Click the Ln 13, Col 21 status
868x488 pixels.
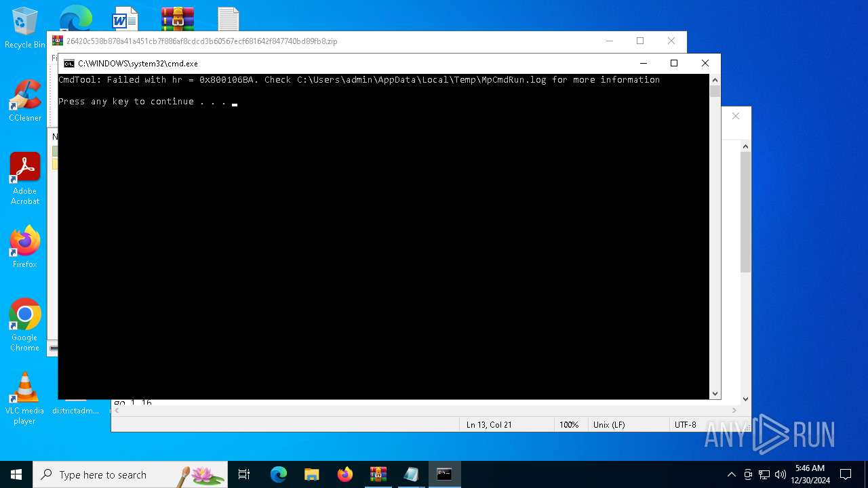click(489, 425)
